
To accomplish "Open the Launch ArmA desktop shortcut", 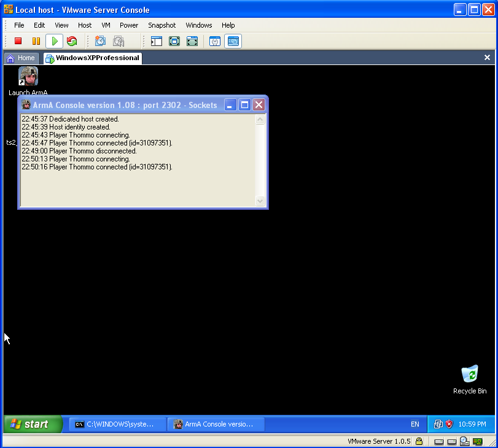I will tap(28, 80).
